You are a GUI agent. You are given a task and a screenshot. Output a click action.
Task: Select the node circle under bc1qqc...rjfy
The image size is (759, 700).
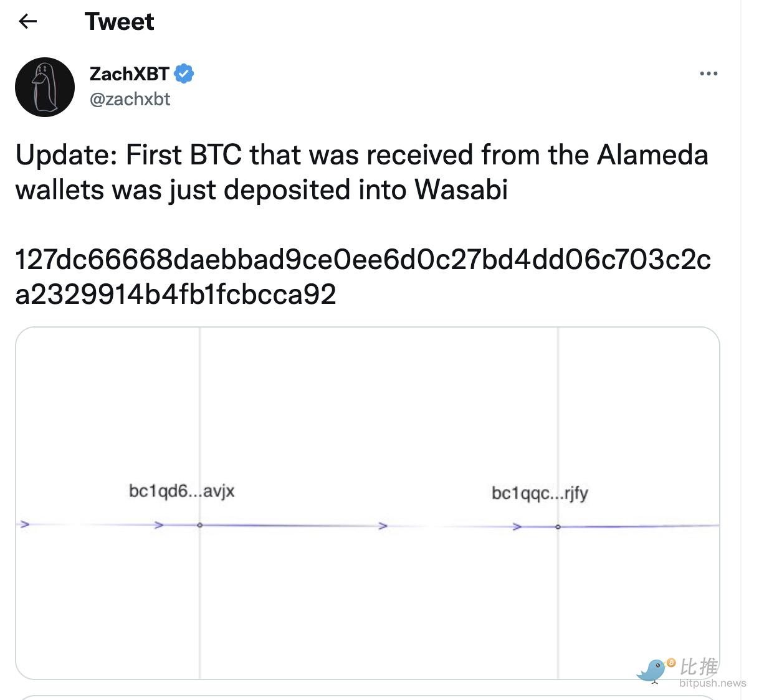558,527
